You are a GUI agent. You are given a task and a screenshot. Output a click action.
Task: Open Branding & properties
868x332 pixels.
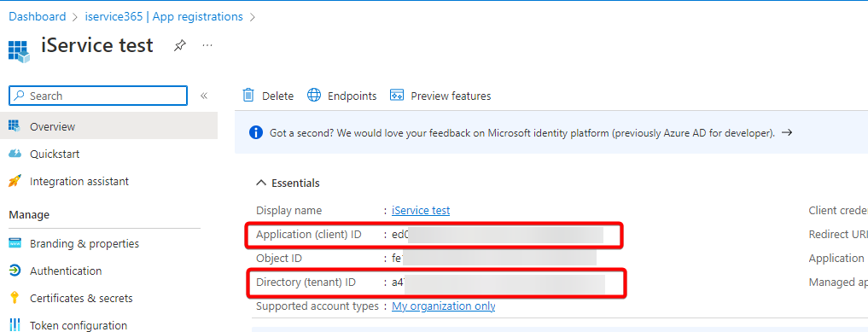[84, 243]
